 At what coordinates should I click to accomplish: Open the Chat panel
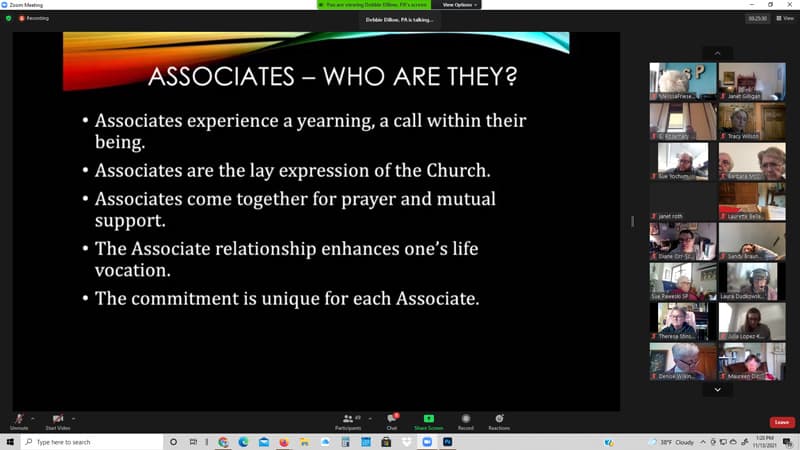coord(393,419)
